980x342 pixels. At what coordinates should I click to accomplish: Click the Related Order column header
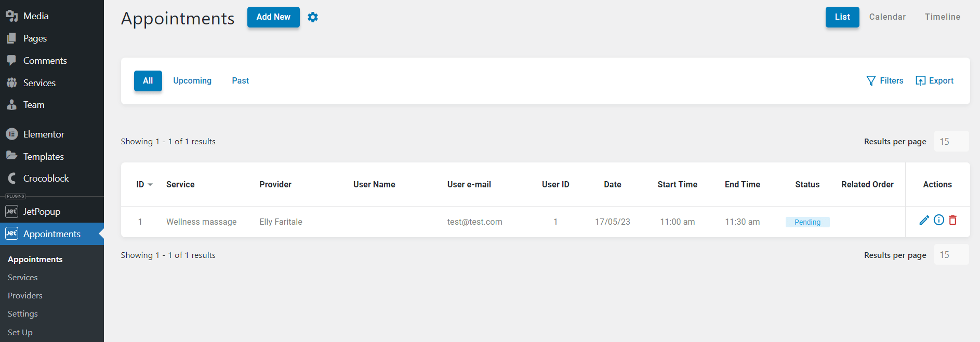(867, 185)
